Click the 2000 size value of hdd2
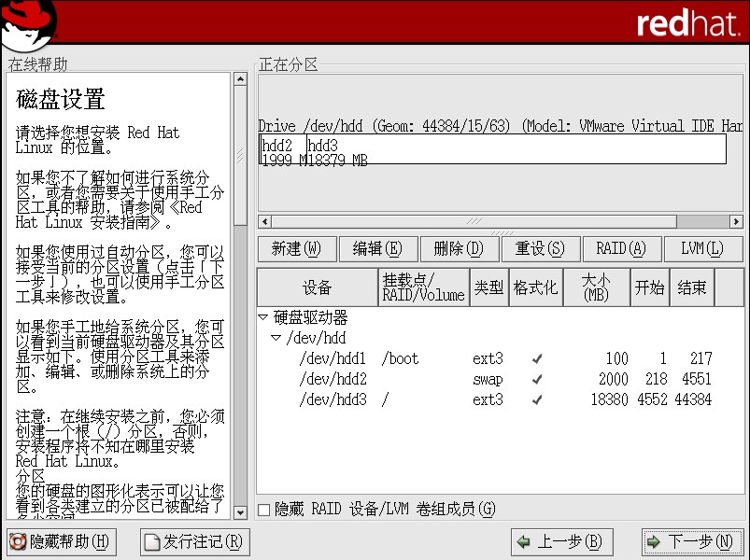The width and height of the screenshot is (750, 560). (x=614, y=379)
